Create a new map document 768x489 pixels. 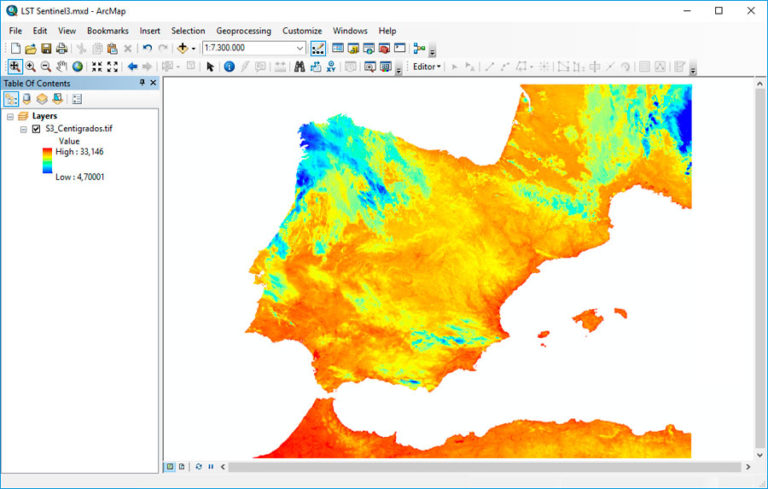16,49
